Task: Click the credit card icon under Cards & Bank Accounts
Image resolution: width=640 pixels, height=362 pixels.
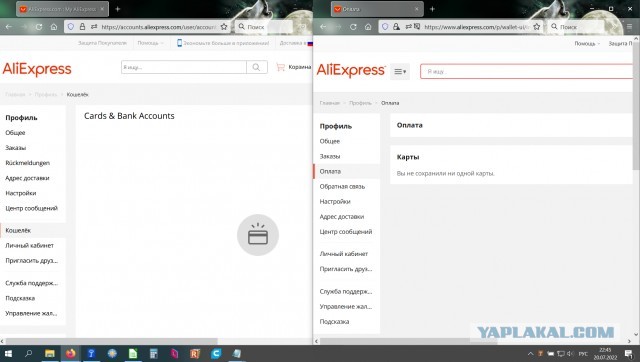Action: pyautogui.click(x=258, y=235)
